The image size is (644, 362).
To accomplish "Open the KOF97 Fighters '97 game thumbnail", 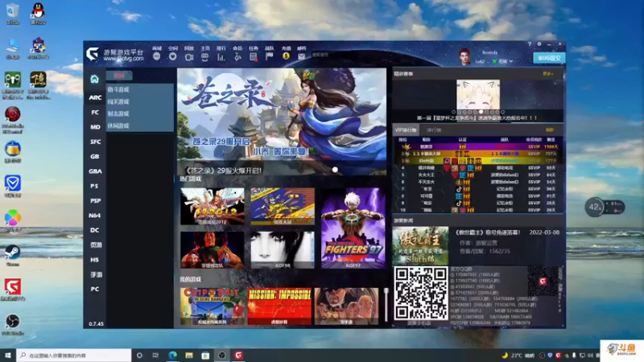I will click(353, 228).
